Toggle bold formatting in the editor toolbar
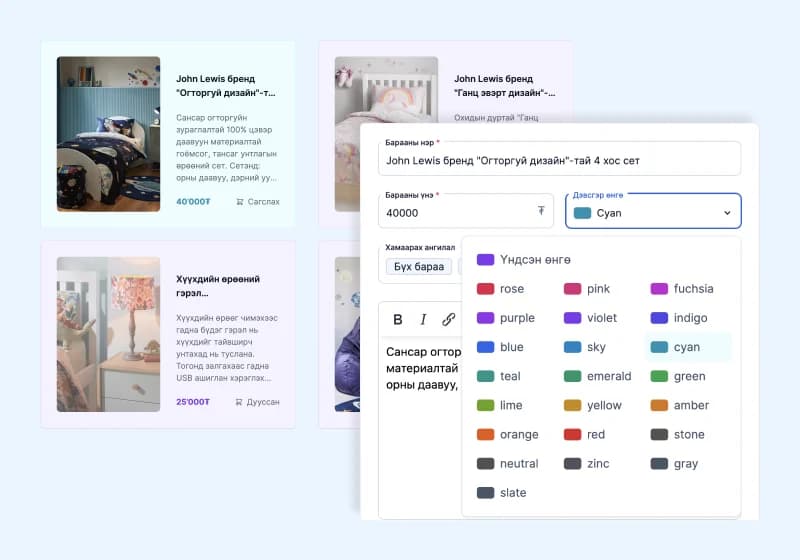The height and width of the screenshot is (560, 800). pyautogui.click(x=398, y=319)
